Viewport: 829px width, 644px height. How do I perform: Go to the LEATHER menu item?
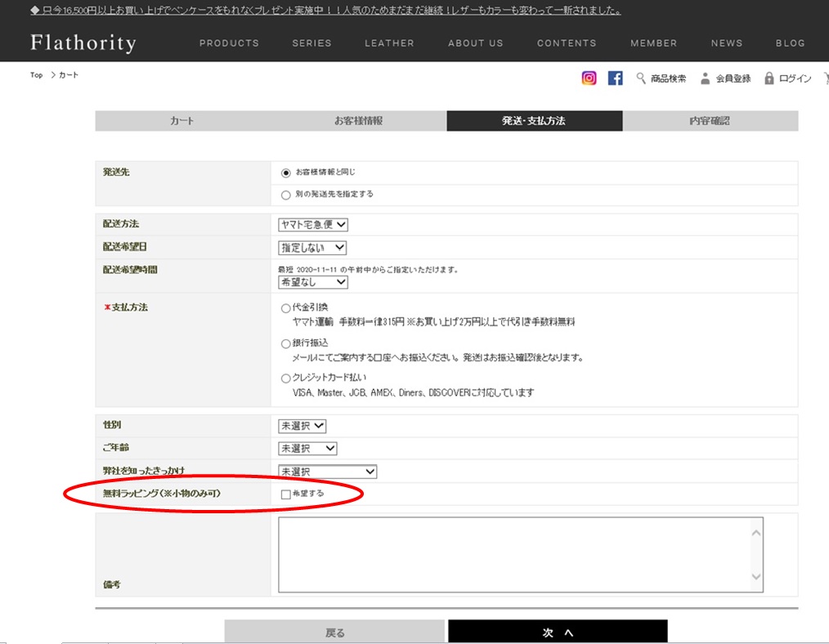pyautogui.click(x=389, y=43)
